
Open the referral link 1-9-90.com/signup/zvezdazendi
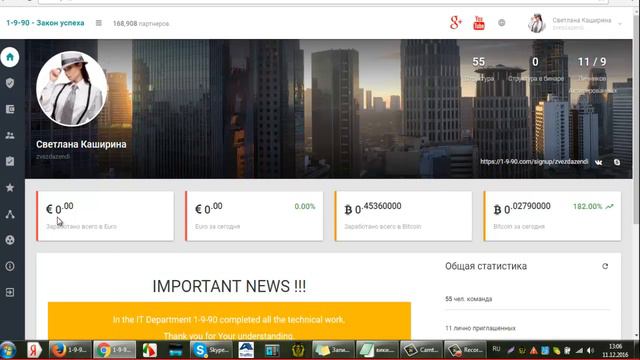click(x=534, y=162)
